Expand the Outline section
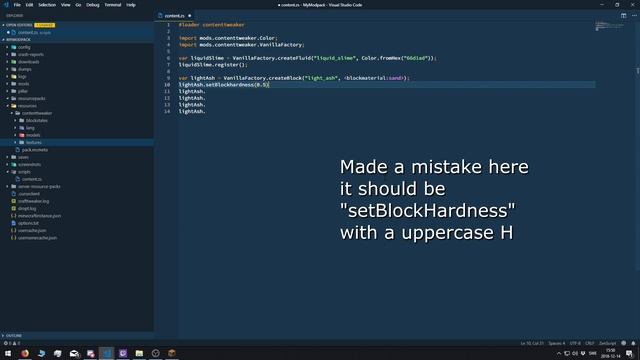This screenshot has height=360, width=640. pos(14,336)
